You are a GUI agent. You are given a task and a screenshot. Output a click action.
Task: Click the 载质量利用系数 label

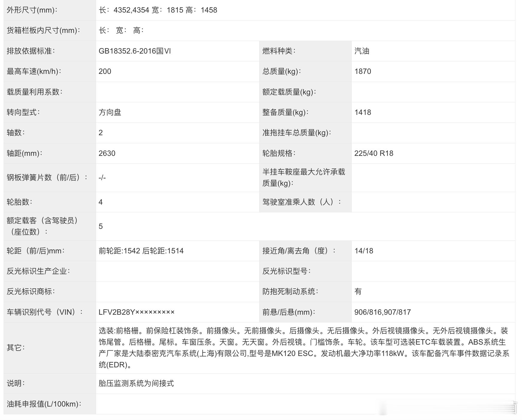[34, 92]
